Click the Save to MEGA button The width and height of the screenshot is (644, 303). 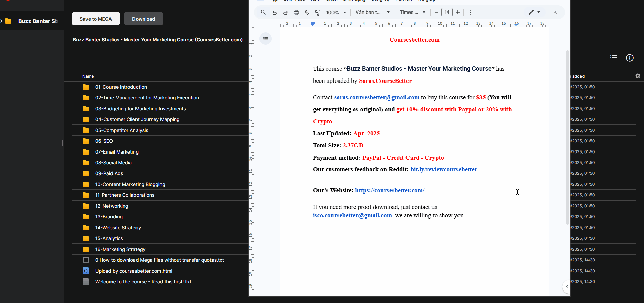pyautogui.click(x=96, y=19)
